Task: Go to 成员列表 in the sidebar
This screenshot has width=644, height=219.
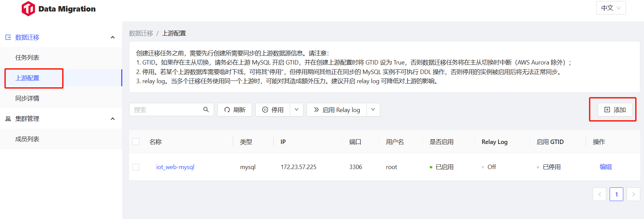Action: (x=27, y=139)
